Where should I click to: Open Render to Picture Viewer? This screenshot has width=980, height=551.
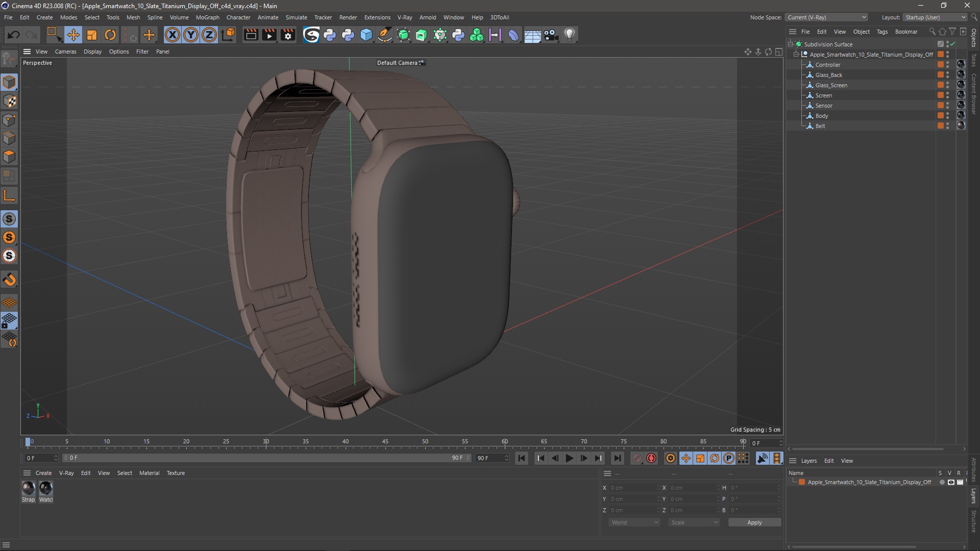click(x=269, y=35)
